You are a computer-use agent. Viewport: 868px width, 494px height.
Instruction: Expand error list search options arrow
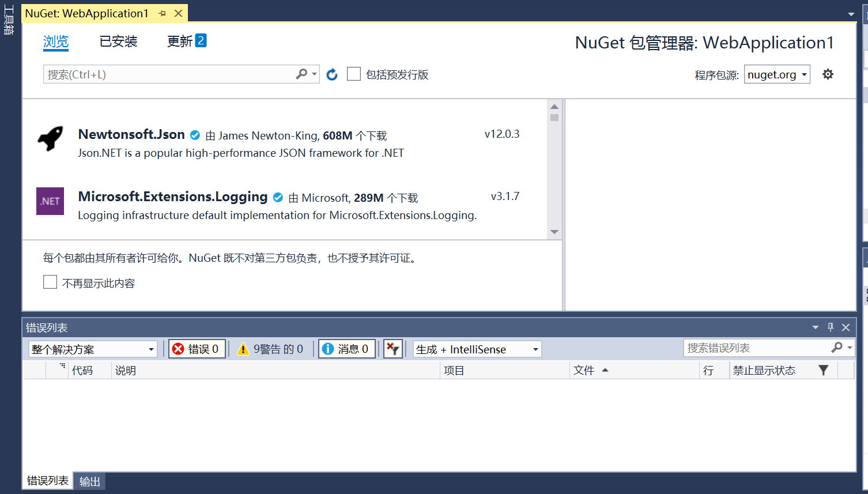click(850, 348)
